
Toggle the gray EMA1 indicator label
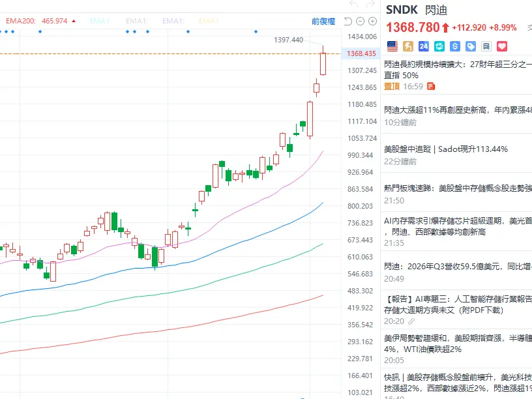coord(136,21)
